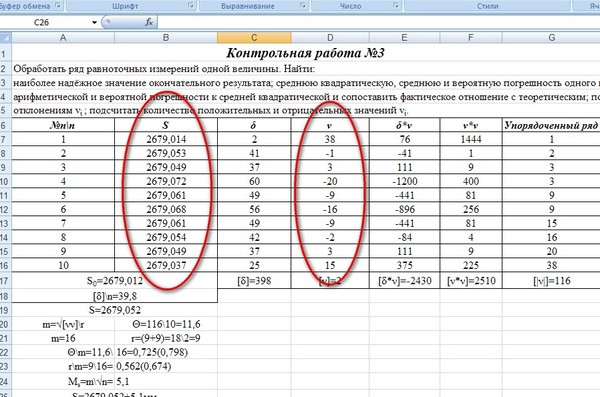Viewport: 600px width, 397px height.
Task: Click the fx insert function icon
Action: coord(149,22)
